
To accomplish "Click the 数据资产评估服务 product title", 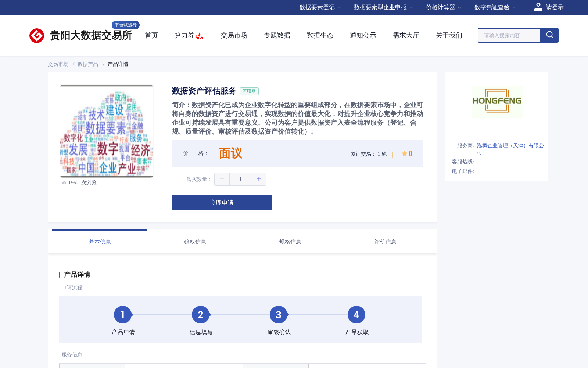I will click(204, 91).
